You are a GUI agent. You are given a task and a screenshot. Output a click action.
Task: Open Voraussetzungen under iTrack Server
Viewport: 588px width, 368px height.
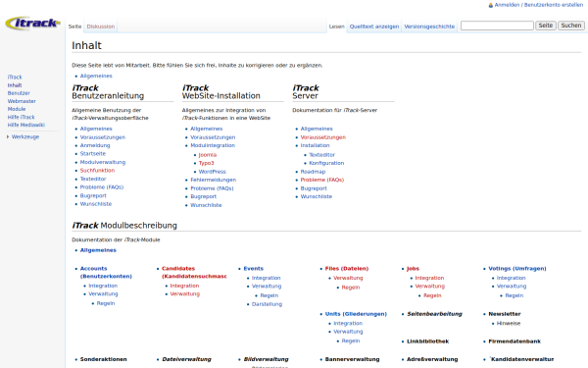point(322,137)
